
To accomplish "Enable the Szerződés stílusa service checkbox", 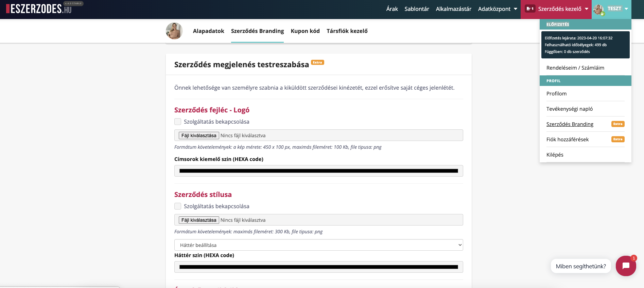I will click(x=178, y=206).
